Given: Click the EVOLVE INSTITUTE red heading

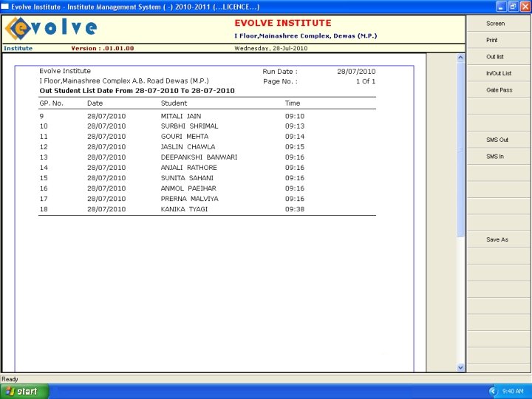Looking at the screenshot, I should coord(282,23).
